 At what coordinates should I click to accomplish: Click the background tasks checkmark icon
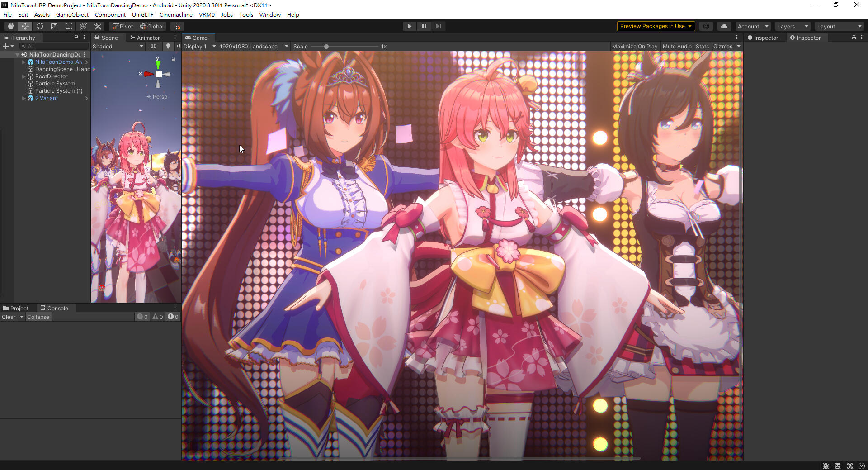pos(862,466)
